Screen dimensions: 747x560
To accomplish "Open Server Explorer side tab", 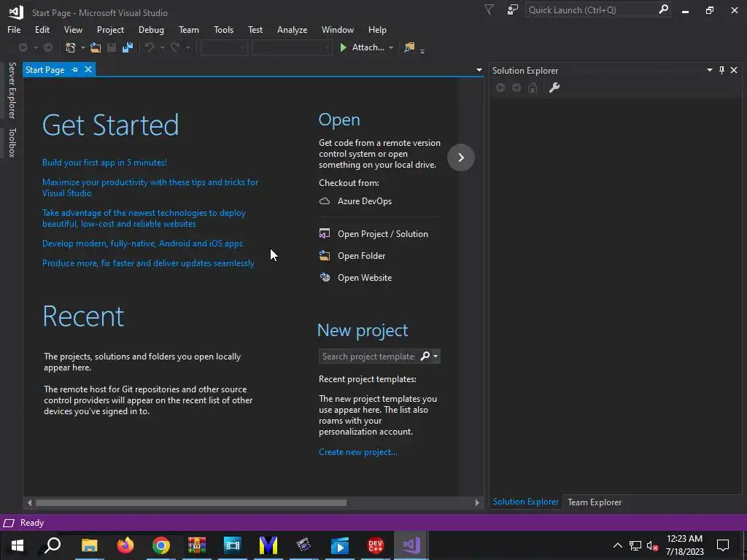I will tap(12, 90).
